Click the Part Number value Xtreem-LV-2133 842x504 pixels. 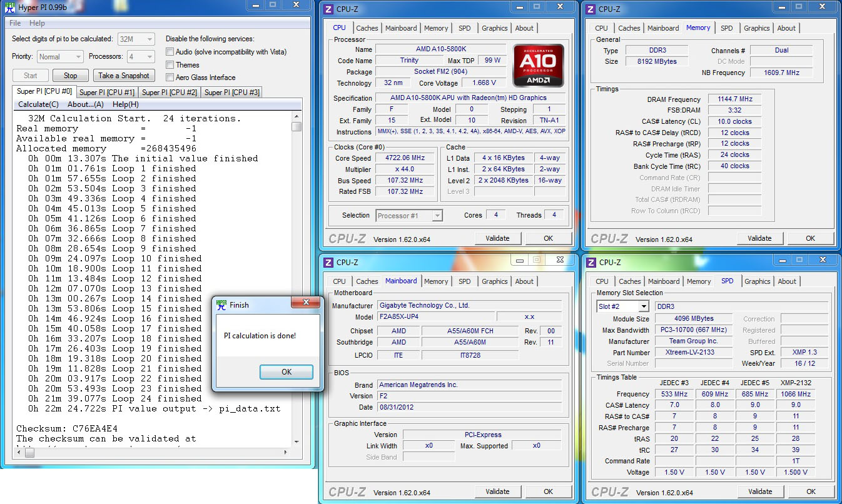coord(694,353)
